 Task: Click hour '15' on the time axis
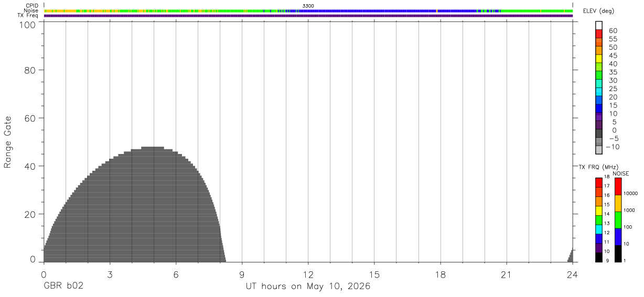coord(374,274)
